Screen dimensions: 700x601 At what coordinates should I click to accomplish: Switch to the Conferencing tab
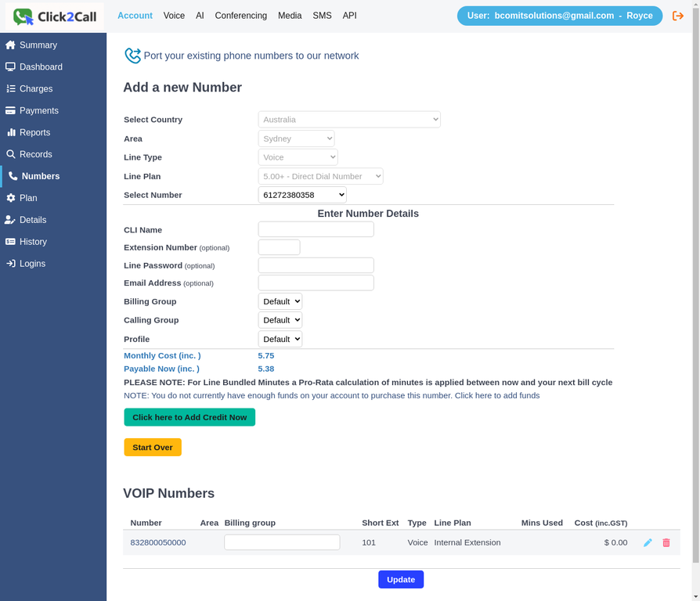pyautogui.click(x=240, y=15)
